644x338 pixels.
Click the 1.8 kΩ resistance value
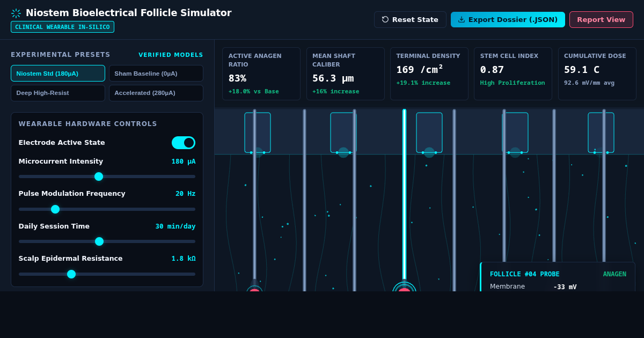184,259
